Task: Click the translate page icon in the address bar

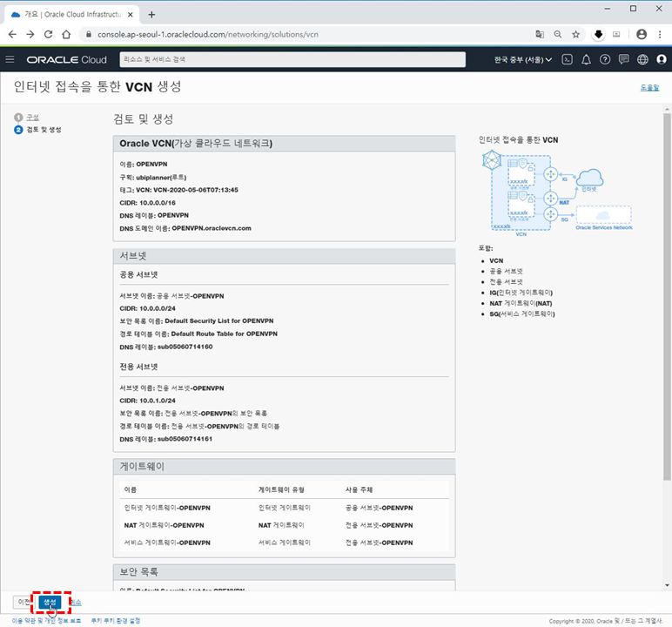Action: [x=540, y=34]
